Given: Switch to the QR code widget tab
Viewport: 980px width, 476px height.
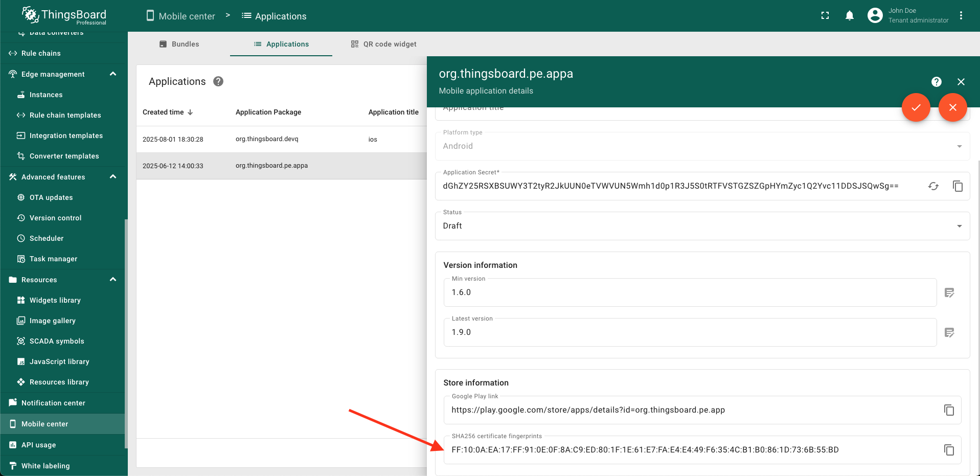Looking at the screenshot, I should point(383,44).
